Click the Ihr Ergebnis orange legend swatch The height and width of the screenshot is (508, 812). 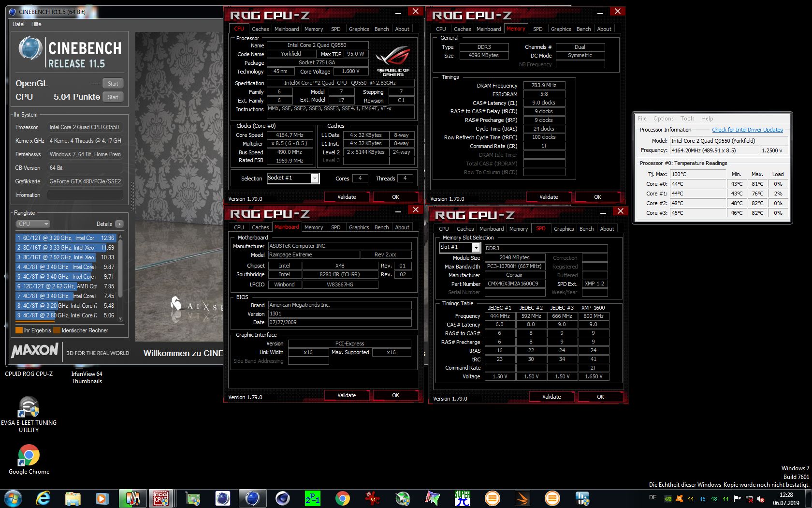click(x=19, y=330)
